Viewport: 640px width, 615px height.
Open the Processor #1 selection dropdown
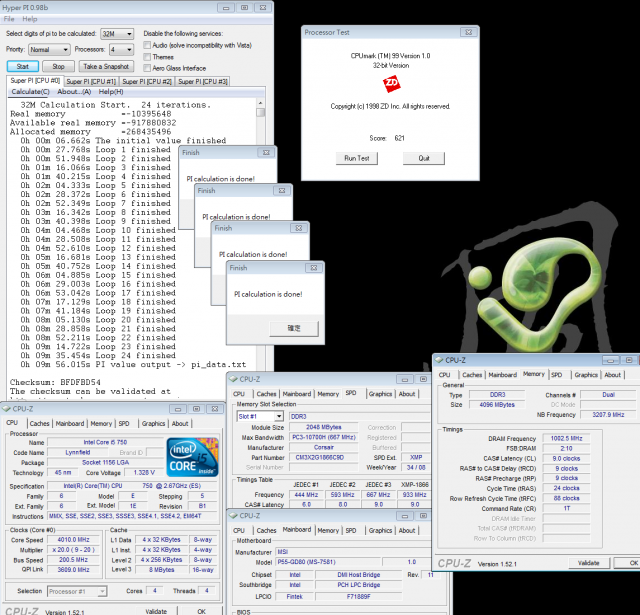click(x=77, y=591)
